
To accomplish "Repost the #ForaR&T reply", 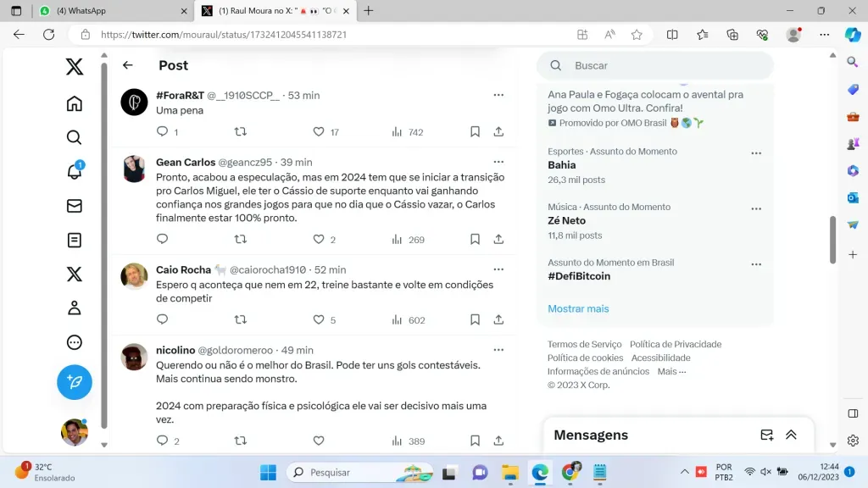I will point(241,132).
